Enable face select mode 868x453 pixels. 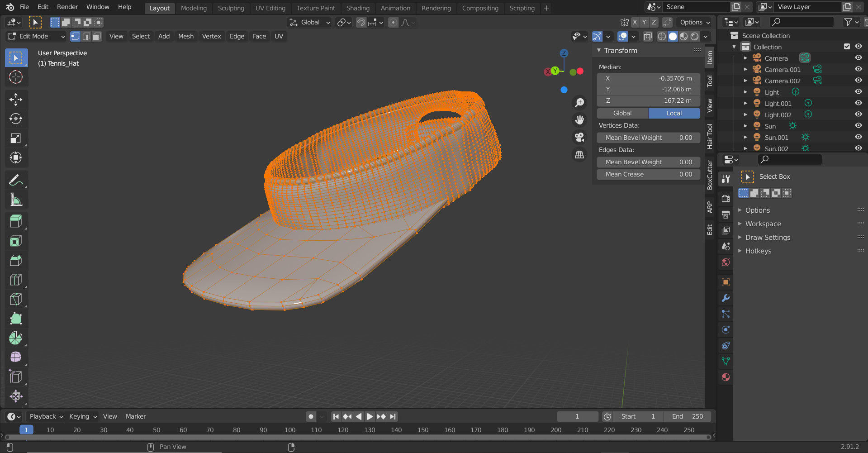coord(97,36)
